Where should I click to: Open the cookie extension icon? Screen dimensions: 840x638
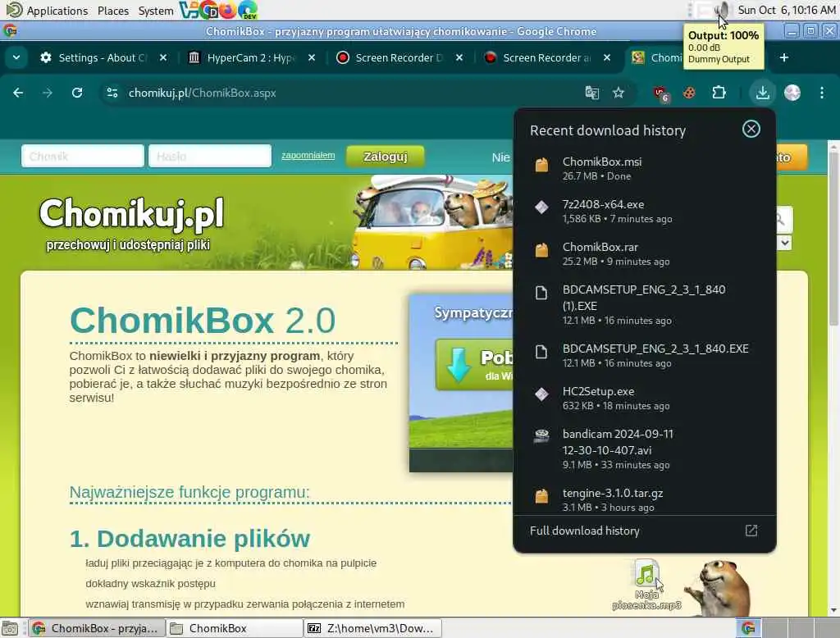click(x=689, y=93)
